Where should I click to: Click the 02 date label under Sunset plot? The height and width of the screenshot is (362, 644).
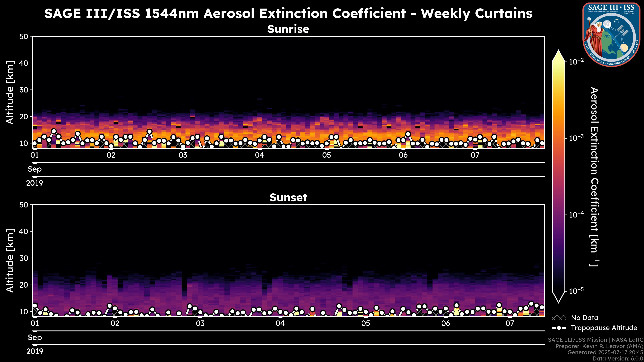click(x=115, y=323)
